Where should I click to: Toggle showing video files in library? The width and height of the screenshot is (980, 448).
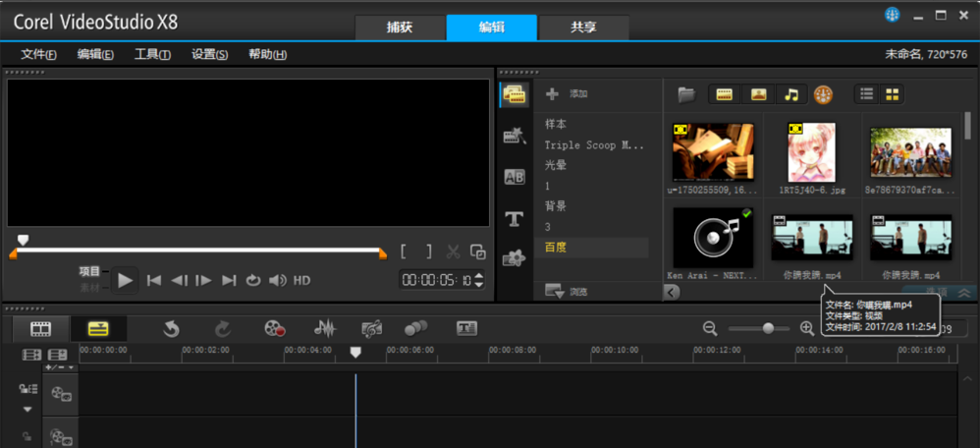[725, 94]
